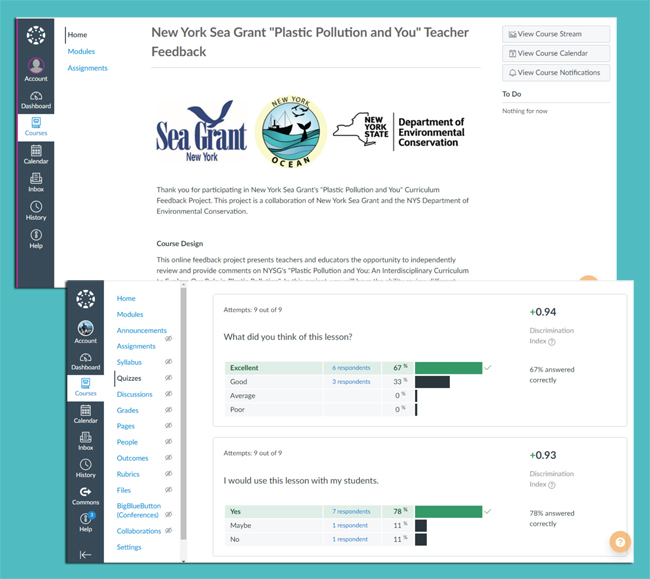Click Department of Environmental Conservation logo
This screenshot has height=579, width=650.
pos(399,132)
